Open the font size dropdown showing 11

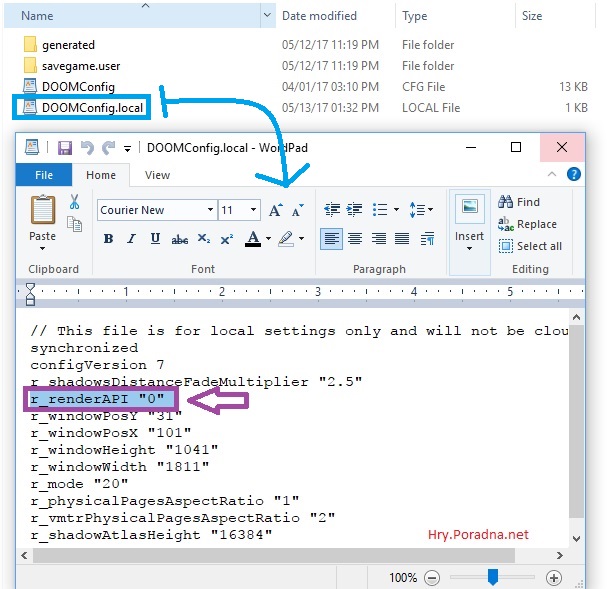pyautogui.click(x=254, y=210)
